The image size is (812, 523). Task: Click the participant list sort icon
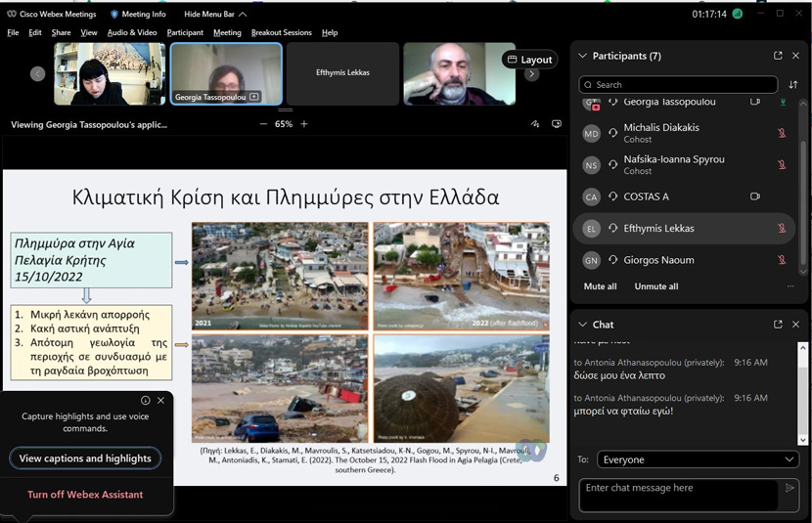click(793, 85)
